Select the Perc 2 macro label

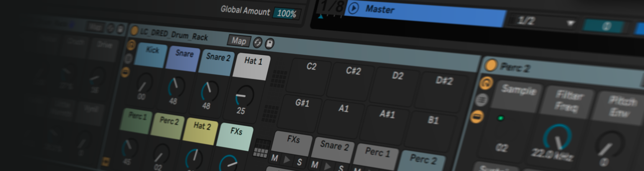click(167, 126)
